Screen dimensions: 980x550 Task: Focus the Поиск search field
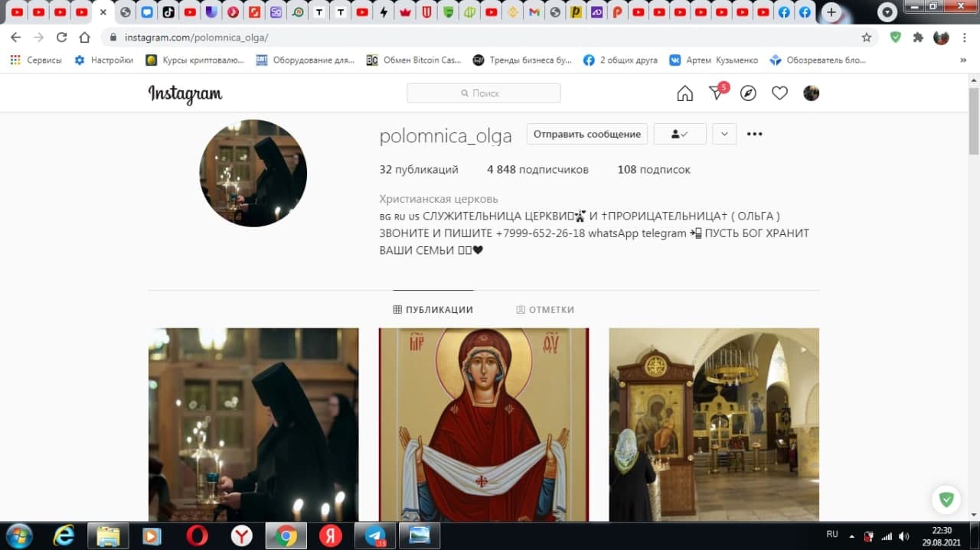coord(484,93)
